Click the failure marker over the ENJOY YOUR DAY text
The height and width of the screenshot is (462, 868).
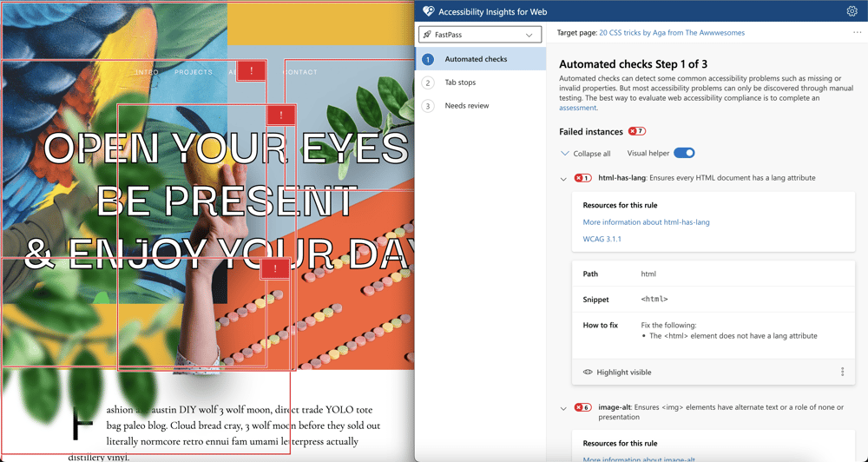[x=275, y=268]
